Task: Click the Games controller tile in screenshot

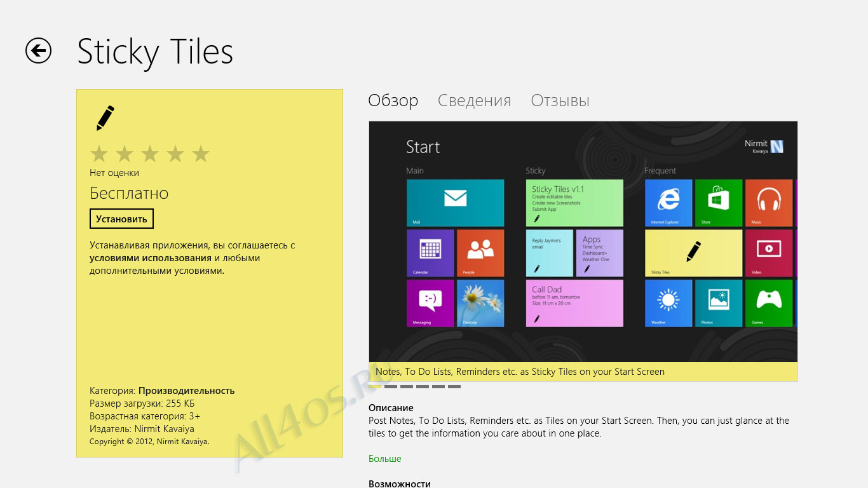Action: 769,303
